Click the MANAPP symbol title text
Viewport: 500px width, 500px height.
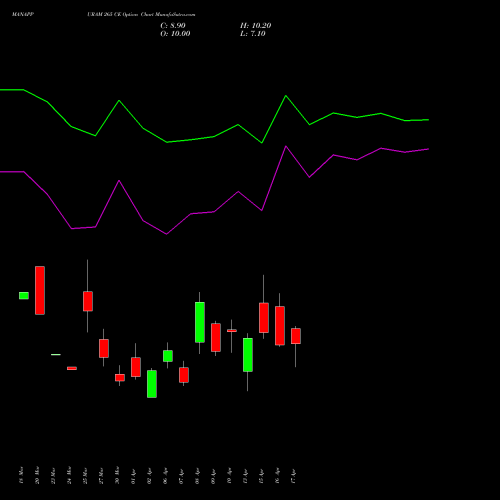(23, 15)
